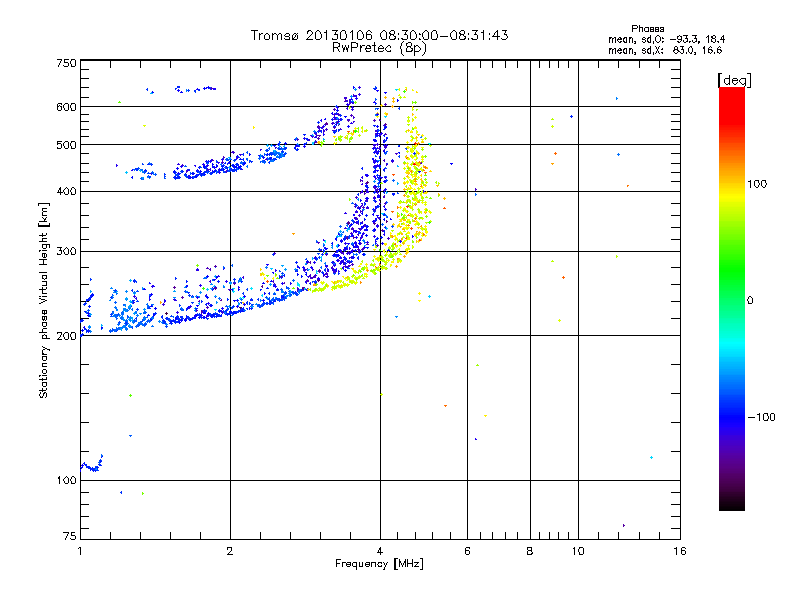Click the x-axis tick label '6'
800x600 pixels.
click(467, 551)
